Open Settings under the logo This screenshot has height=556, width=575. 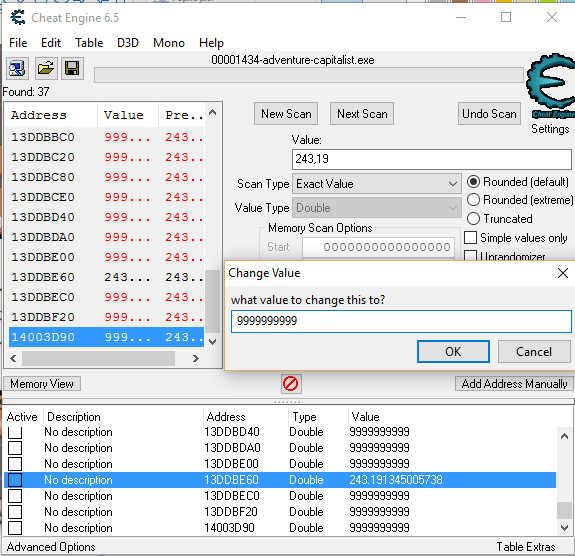click(550, 129)
